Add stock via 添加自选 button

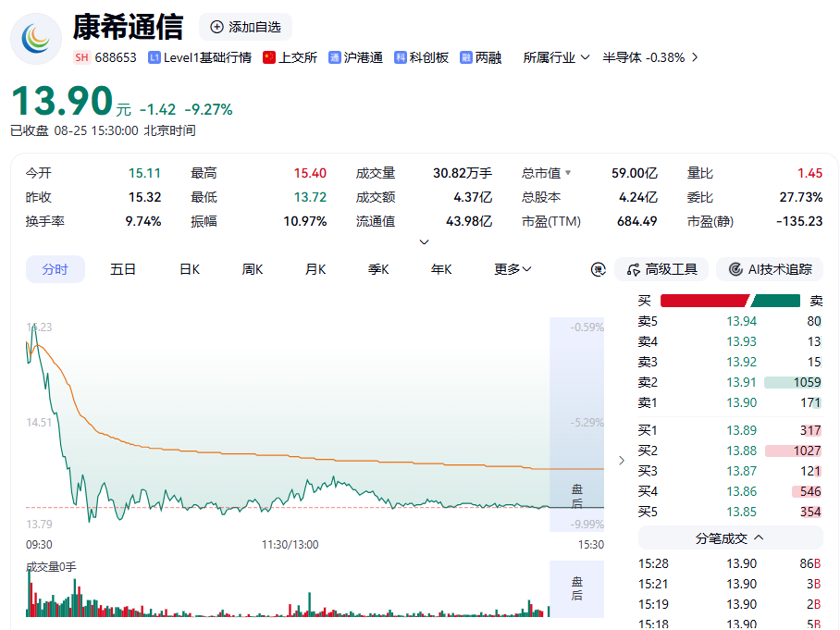click(246, 27)
